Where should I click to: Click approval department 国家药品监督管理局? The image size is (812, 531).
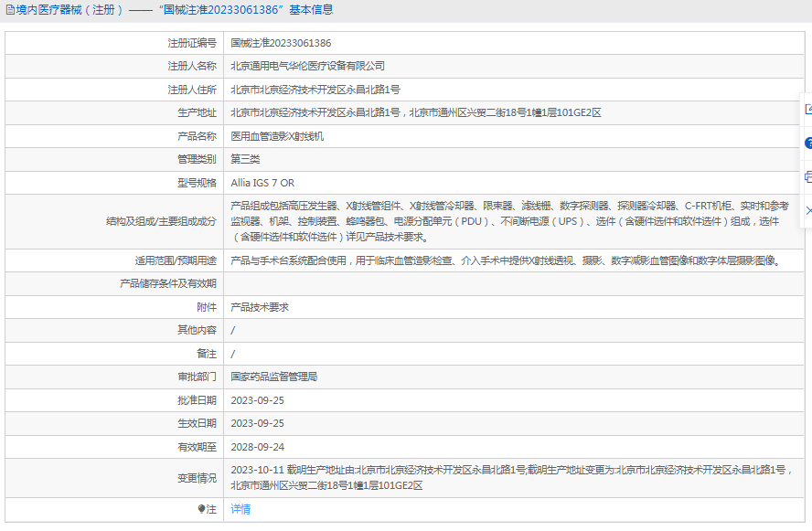274,377
